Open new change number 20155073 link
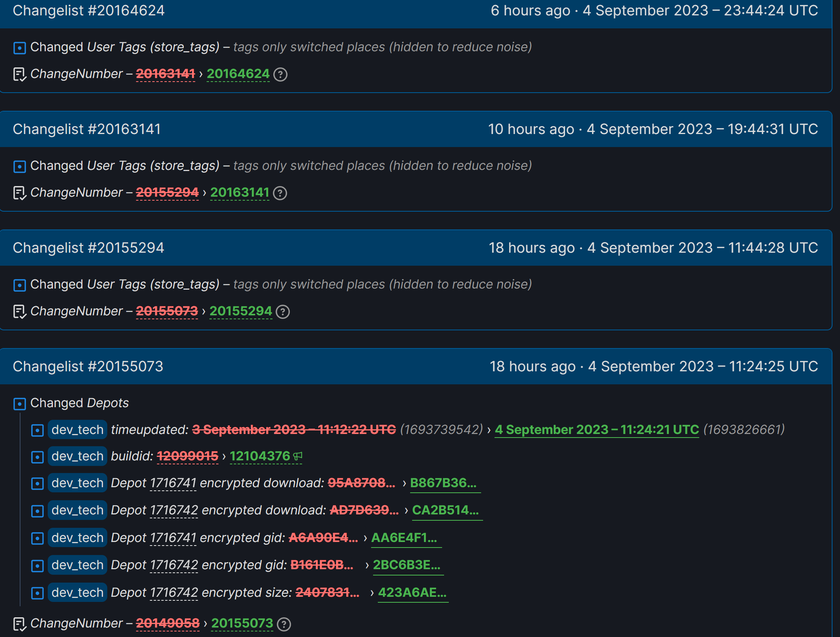 (x=242, y=623)
